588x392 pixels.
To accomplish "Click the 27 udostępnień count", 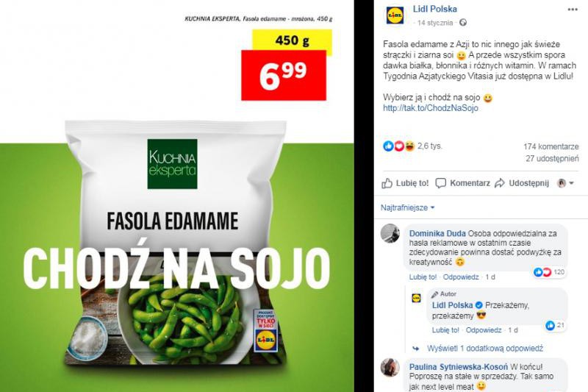I will tap(552, 159).
